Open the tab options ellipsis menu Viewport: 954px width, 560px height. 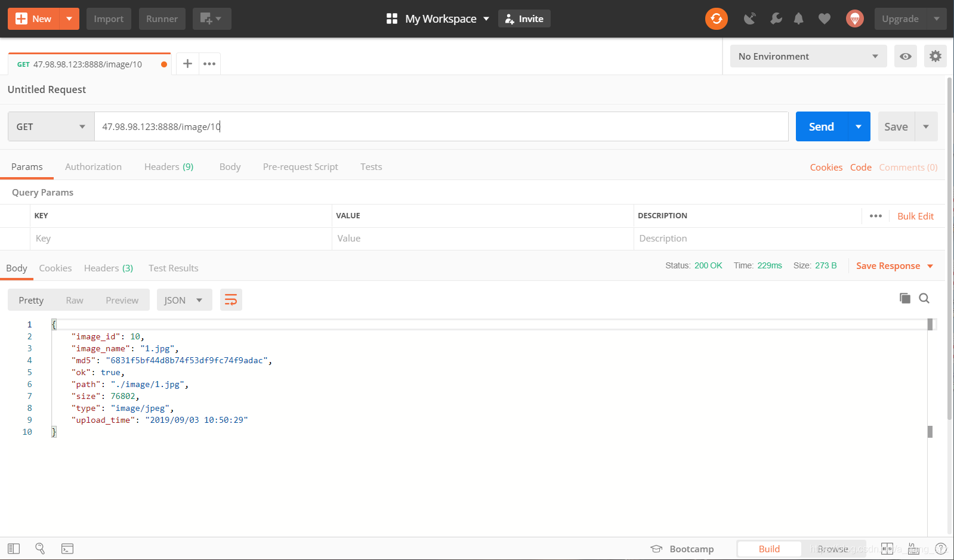coord(209,63)
